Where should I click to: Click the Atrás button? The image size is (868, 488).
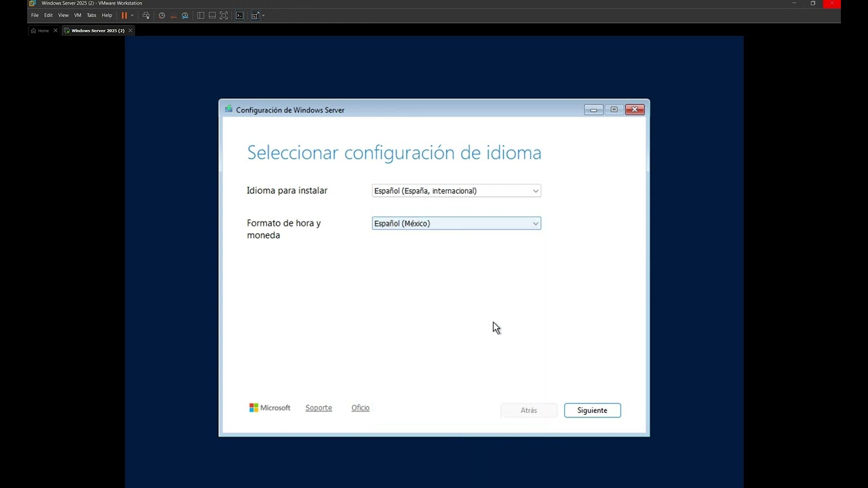pyautogui.click(x=529, y=410)
